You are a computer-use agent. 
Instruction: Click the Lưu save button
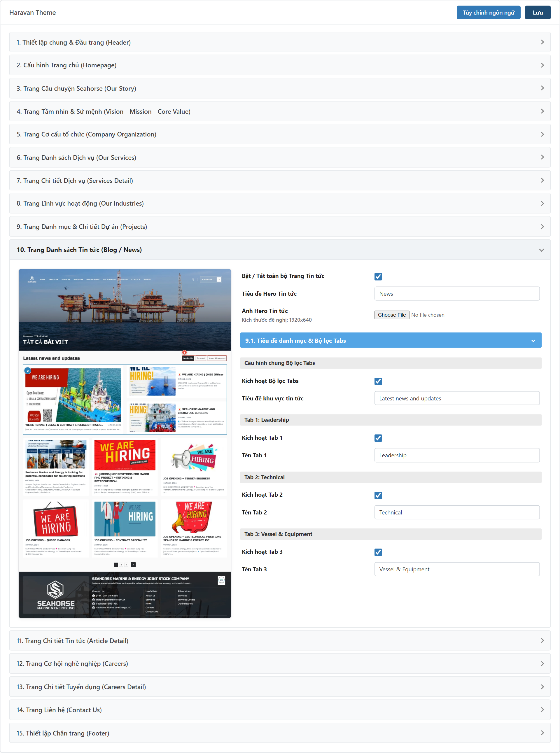(x=537, y=13)
